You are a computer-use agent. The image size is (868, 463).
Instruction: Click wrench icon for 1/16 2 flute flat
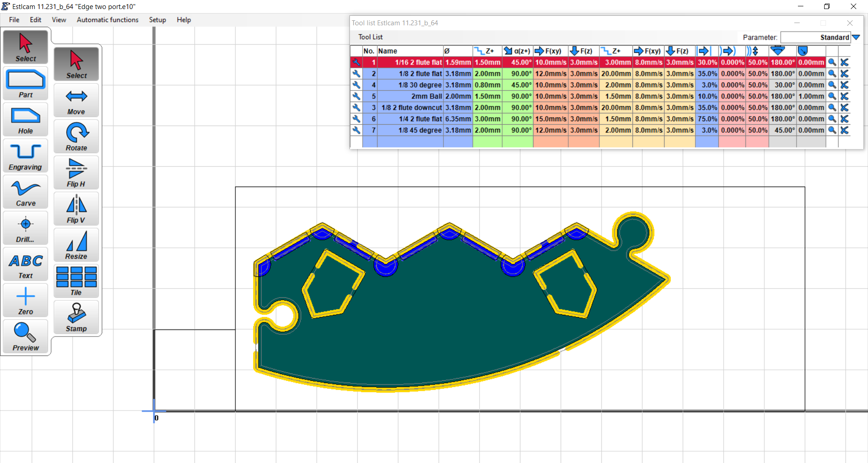click(x=356, y=62)
